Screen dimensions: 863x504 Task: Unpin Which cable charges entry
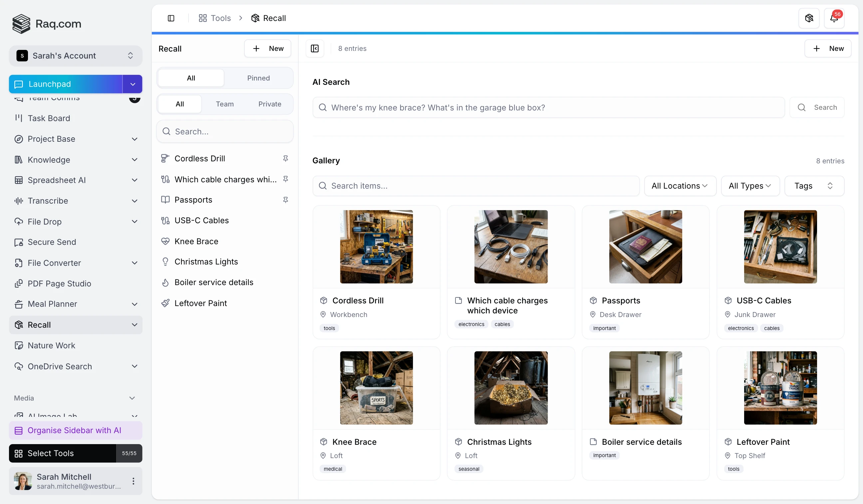coord(285,179)
